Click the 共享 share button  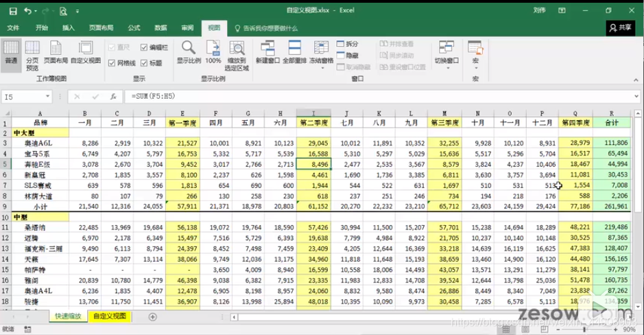621,27
